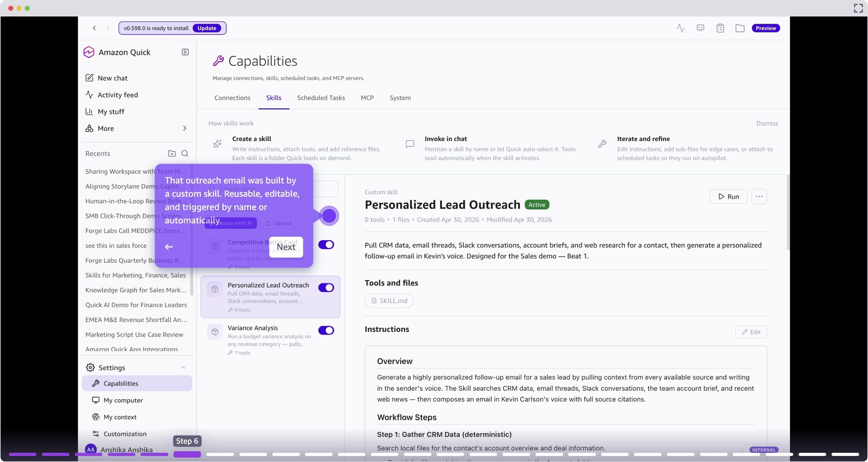This screenshot has width=868, height=462.
Task: Select the Variance Analysis skill card
Action: coord(270,339)
